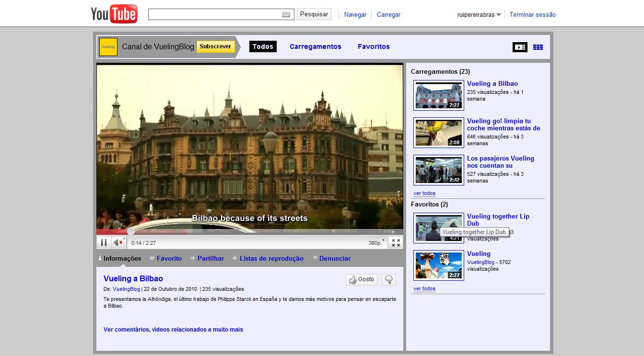The height and width of the screenshot is (356, 644).
Task: Click Terminar sessão to sign out
Action: [x=532, y=15]
